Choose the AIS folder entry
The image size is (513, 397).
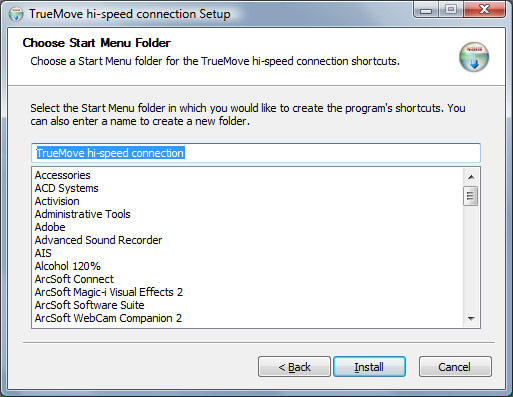pos(43,253)
